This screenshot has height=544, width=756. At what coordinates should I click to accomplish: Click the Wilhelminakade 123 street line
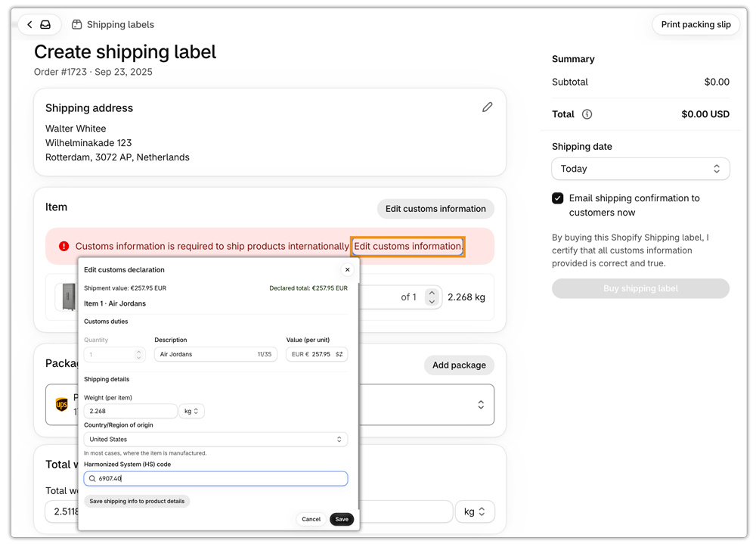click(x=88, y=143)
